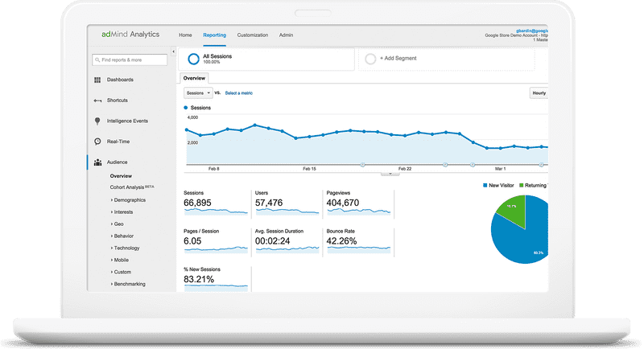644x349 pixels.
Task: Open the Dashboards icon in sidebar
Action: coord(97,80)
